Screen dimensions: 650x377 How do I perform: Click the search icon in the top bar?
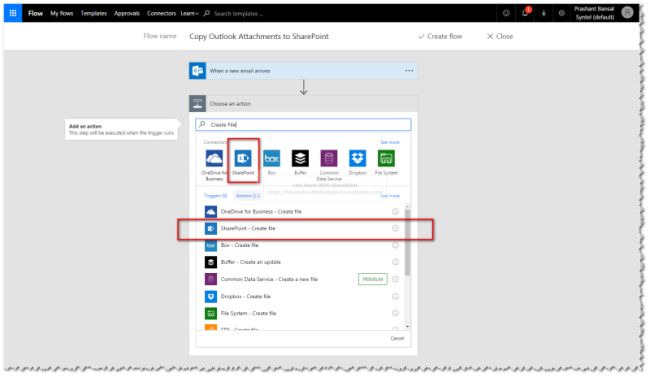206,13
